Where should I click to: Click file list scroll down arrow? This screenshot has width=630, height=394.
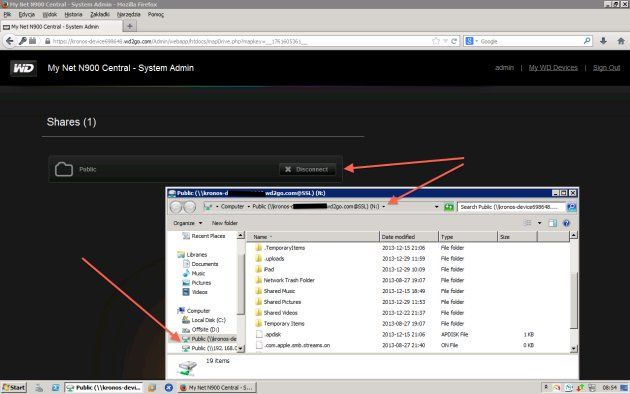pos(574,349)
